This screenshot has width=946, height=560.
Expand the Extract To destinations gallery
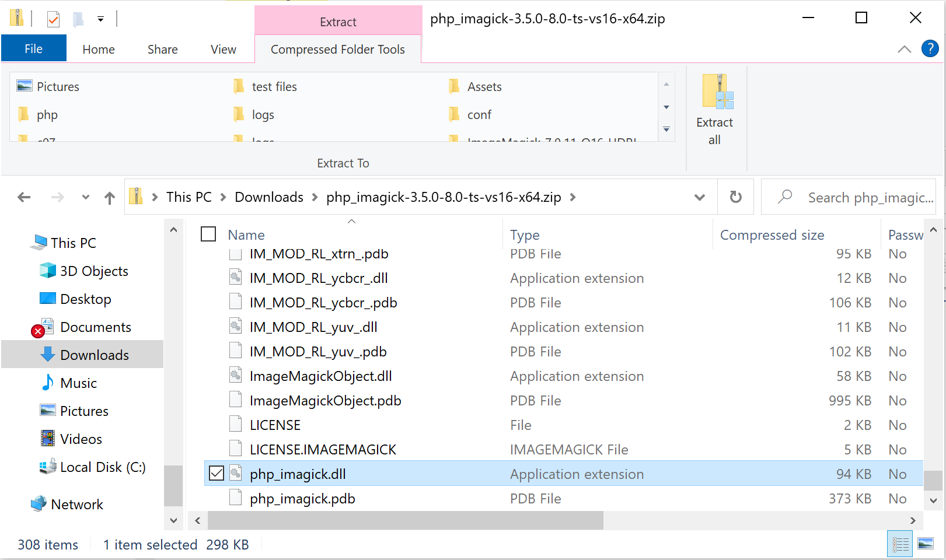pos(666,129)
